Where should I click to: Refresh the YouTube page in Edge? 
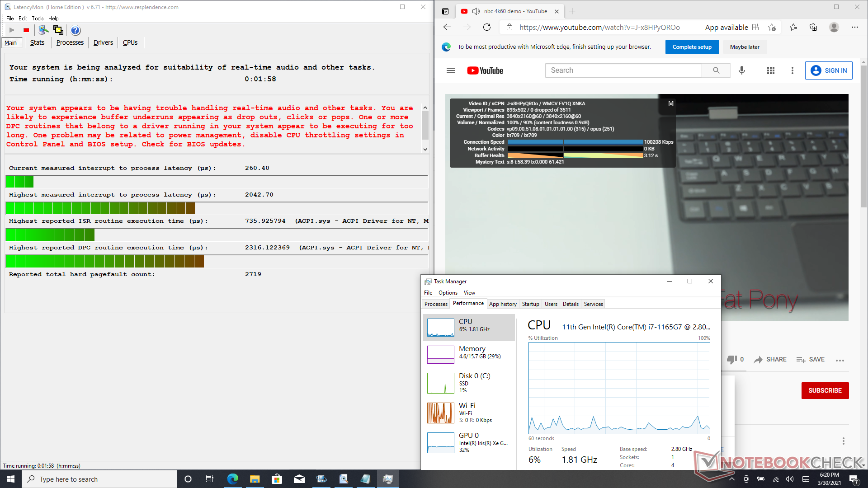(487, 27)
